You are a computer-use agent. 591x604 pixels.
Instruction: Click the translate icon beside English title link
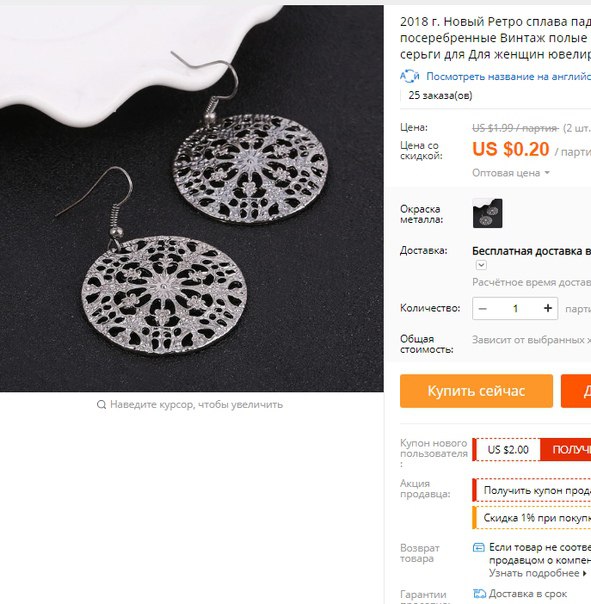[x=410, y=76]
